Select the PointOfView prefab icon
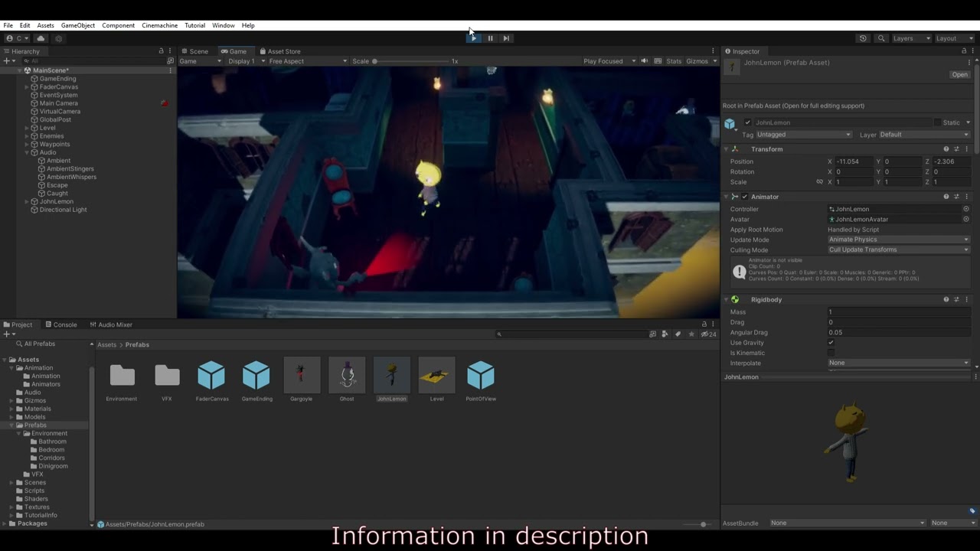 tap(481, 375)
